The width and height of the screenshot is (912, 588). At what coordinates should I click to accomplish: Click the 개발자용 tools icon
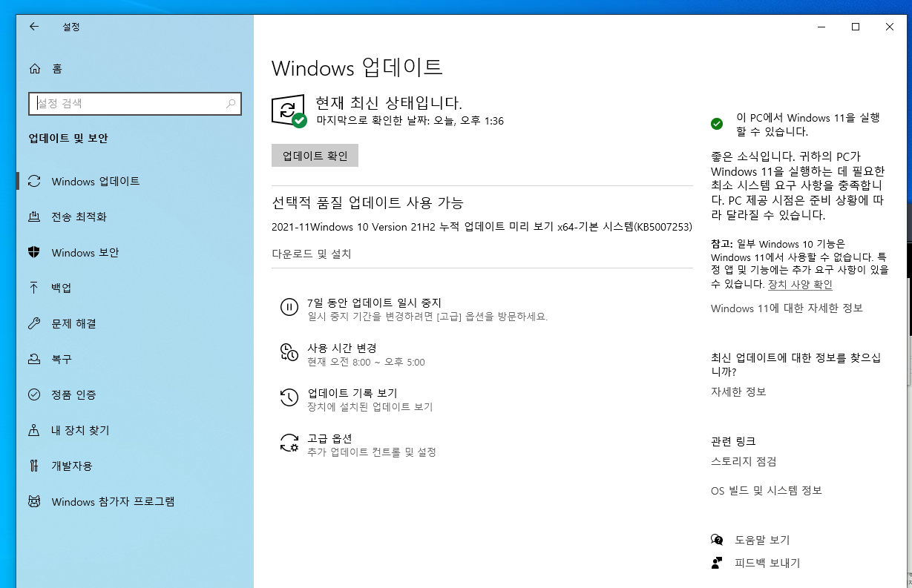click(x=33, y=466)
